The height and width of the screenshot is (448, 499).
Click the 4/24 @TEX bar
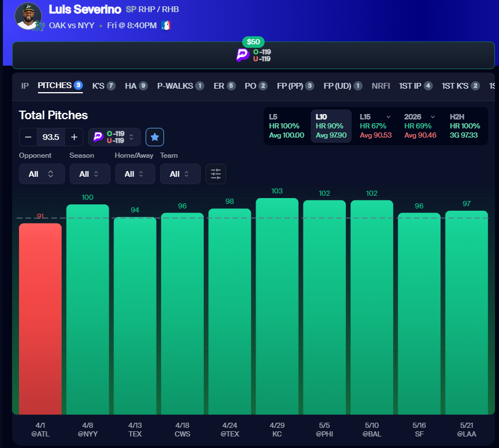coord(230,312)
